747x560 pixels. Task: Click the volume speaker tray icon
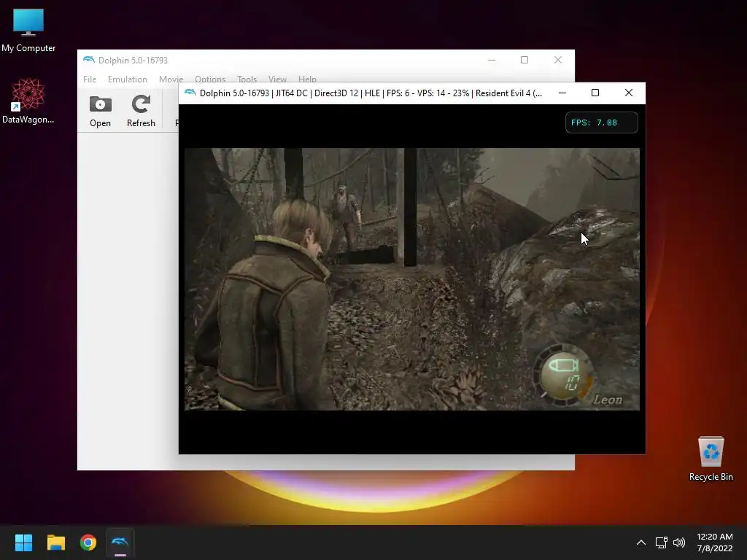[679, 542]
